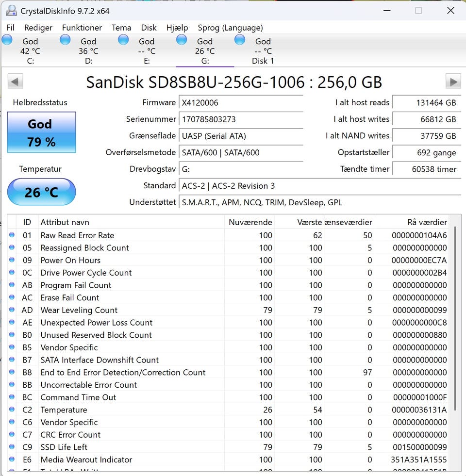
Task: Click status dot of Media Wearout Indicator
Action: coord(12,459)
